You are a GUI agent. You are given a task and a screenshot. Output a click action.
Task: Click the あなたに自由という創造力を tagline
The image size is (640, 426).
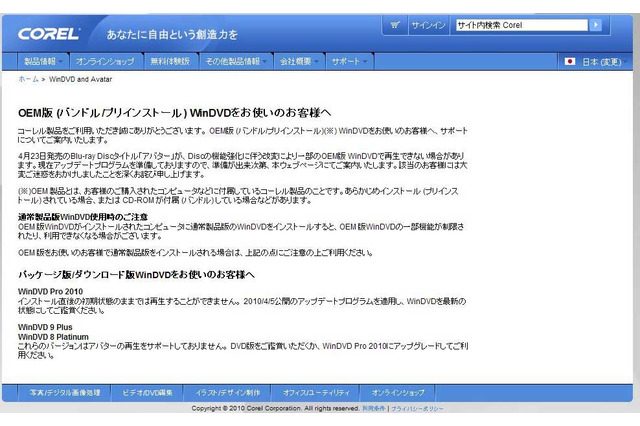(x=172, y=34)
